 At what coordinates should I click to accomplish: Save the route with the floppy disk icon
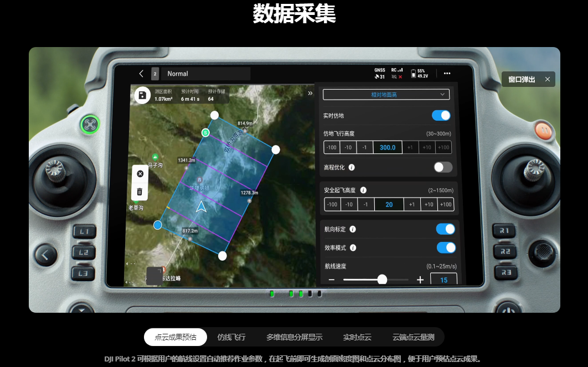142,95
